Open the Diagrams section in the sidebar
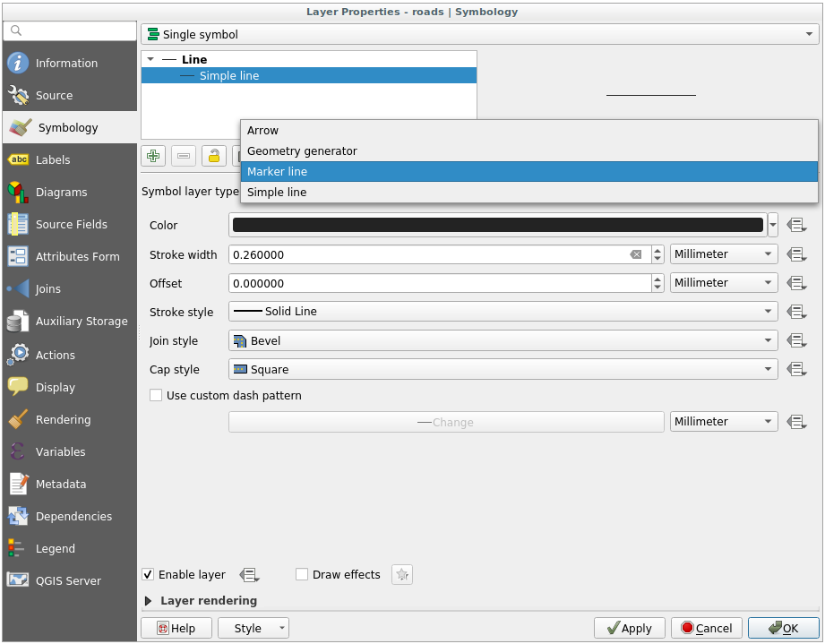Screen dimensions: 825x644 pos(61,193)
